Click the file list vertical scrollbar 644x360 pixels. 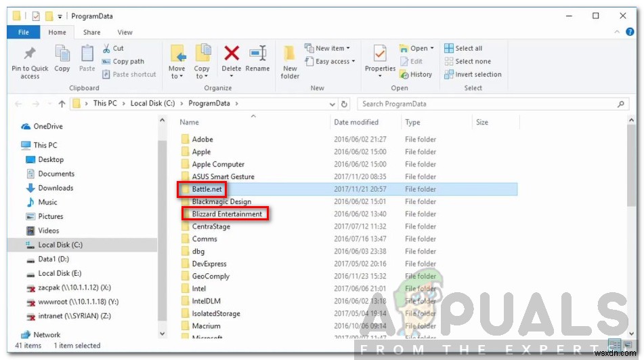(x=631, y=165)
